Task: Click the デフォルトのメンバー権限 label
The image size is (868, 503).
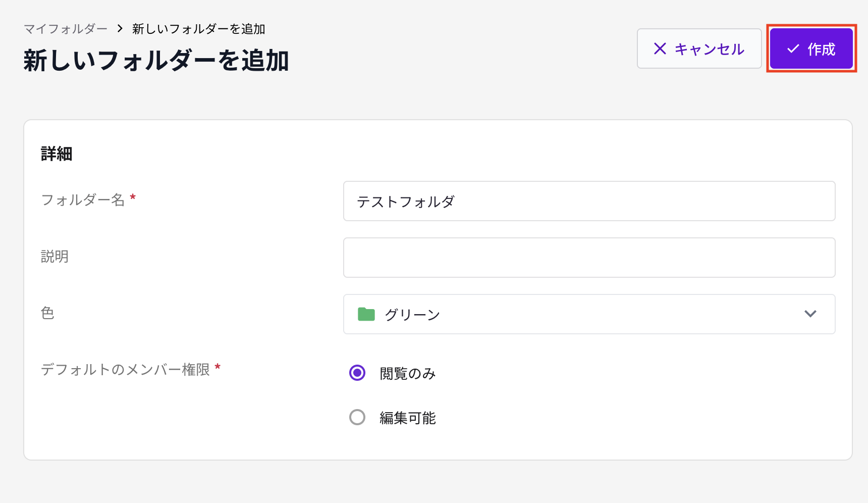Action: (125, 370)
